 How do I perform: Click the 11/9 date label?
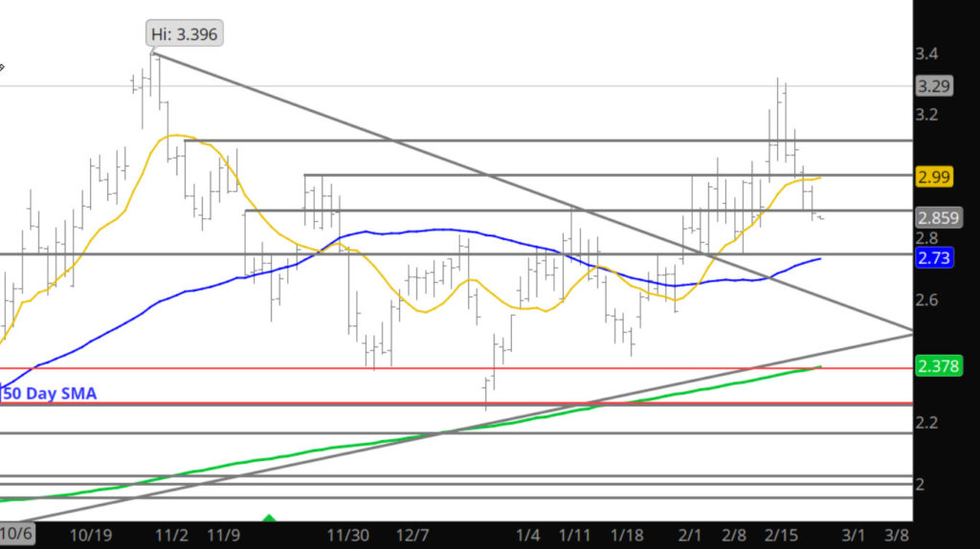(223, 536)
